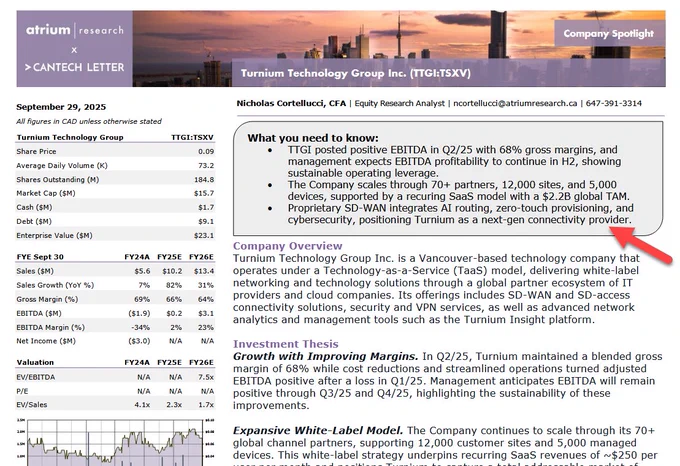Click the 'Growth with Improving Margins.' subheading
Viewport: 680px width, 466px height.
325,356
